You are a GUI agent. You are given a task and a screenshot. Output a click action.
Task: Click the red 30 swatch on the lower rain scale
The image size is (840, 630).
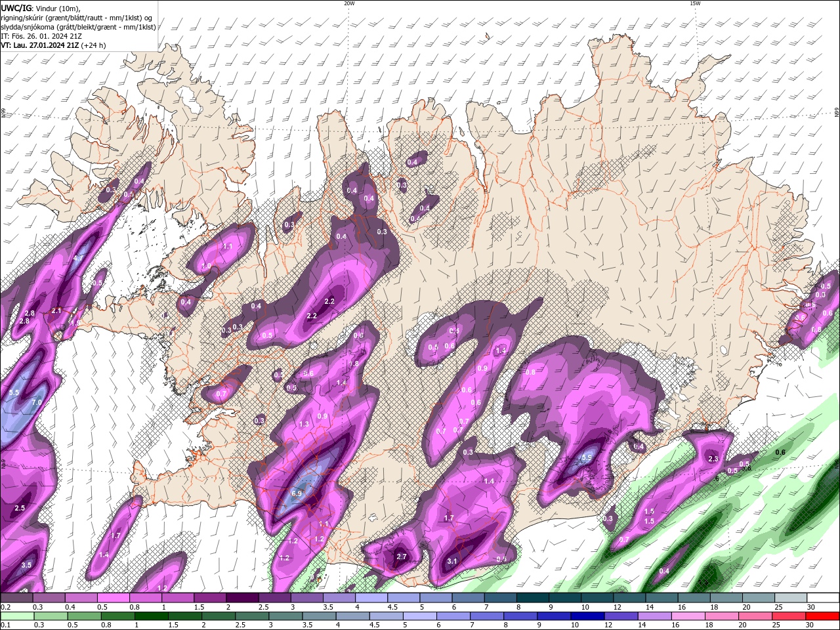tap(822, 616)
